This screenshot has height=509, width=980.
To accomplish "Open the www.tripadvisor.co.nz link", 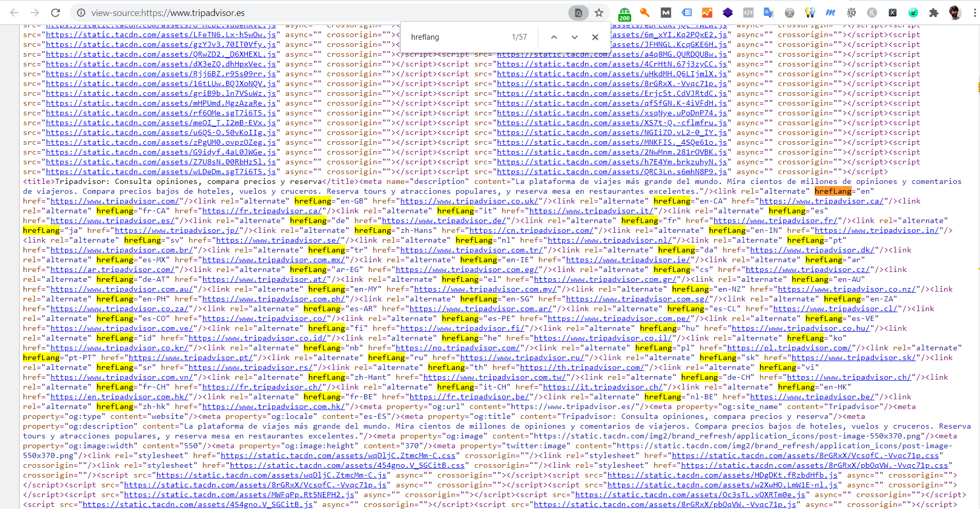I will (847, 289).
